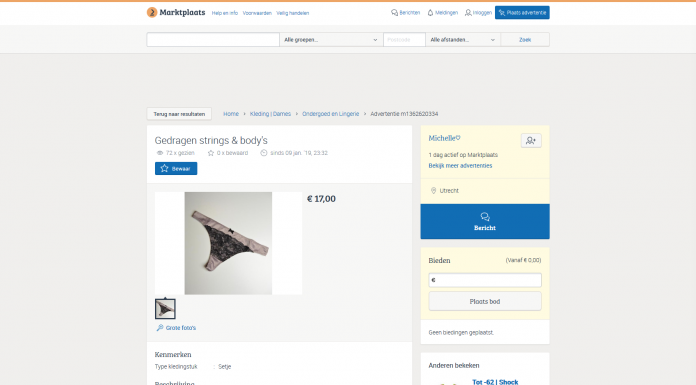The image size is (696, 385).
Task: Click Terug naar resultaten button
Action: pos(179,114)
